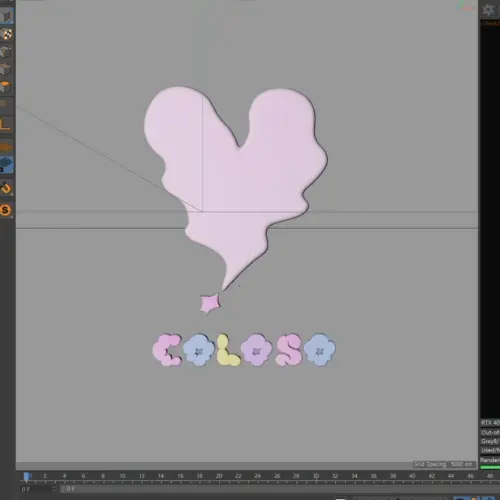This screenshot has width=500, height=500.
Task: Jump to frame 30 on the timeline
Action: click(316, 476)
